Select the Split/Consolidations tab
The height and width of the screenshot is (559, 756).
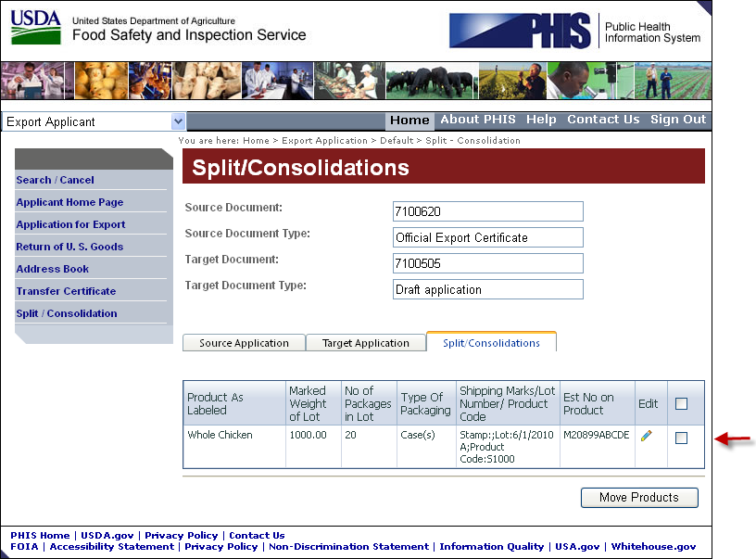(491, 342)
